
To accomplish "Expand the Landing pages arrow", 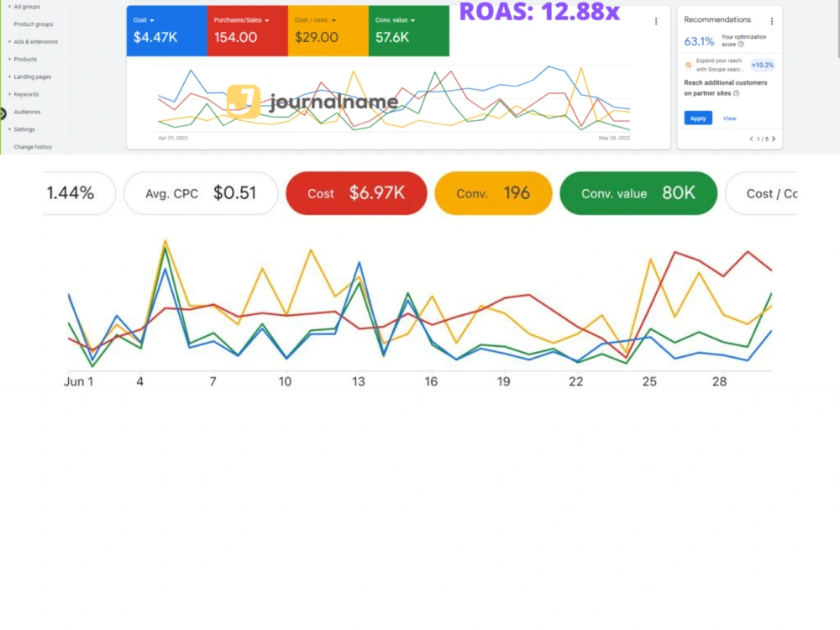I will (9, 76).
